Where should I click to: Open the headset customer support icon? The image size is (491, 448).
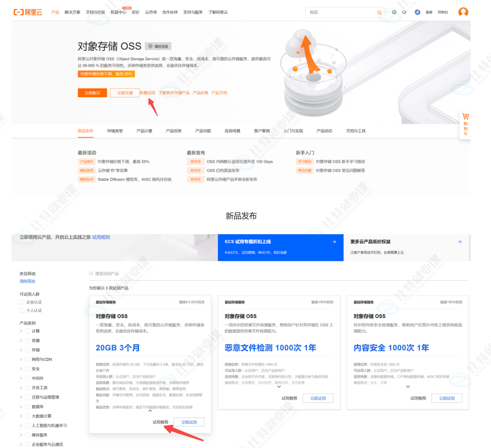click(x=404, y=12)
